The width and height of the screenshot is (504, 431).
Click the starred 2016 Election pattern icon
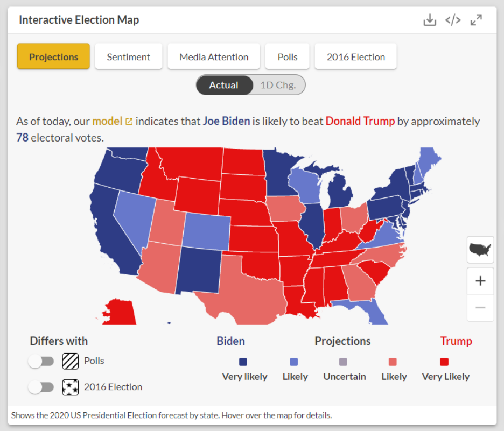coord(71,387)
